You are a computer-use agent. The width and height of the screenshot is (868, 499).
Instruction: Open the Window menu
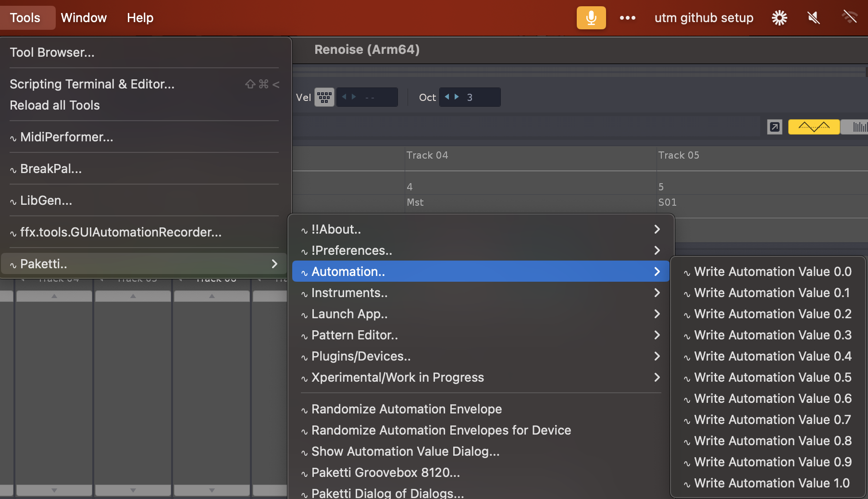tap(84, 18)
